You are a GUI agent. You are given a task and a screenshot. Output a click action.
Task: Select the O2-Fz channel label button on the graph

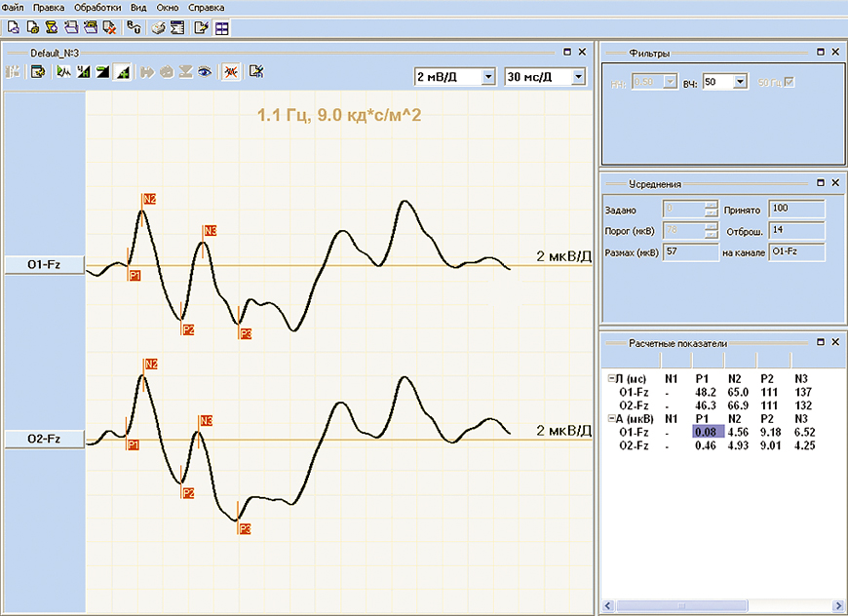[44, 440]
